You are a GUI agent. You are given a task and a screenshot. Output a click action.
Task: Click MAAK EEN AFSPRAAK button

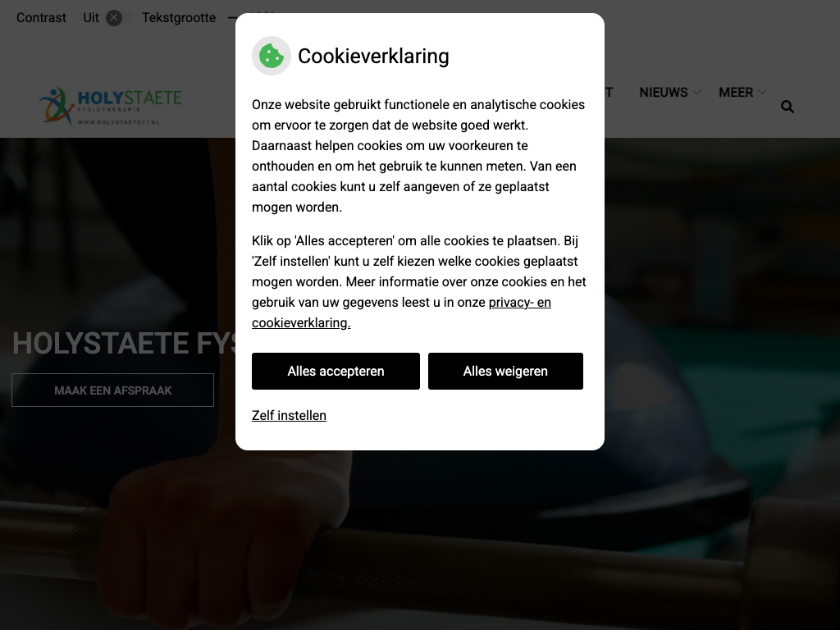(112, 390)
